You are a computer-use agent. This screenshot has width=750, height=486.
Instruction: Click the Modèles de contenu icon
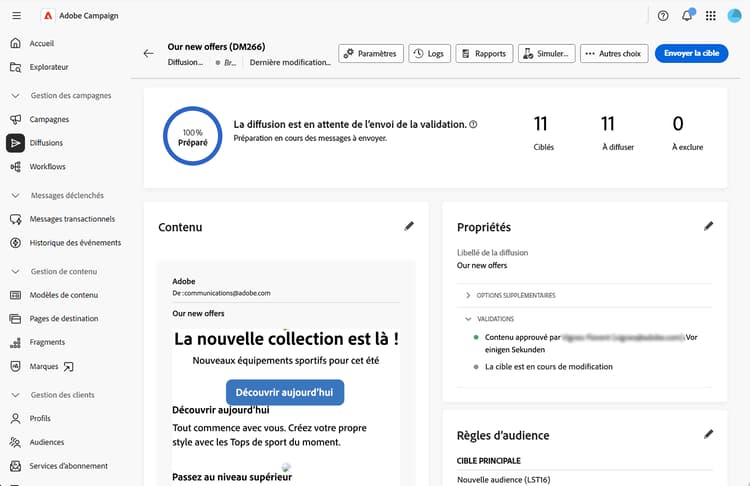pyautogui.click(x=16, y=295)
